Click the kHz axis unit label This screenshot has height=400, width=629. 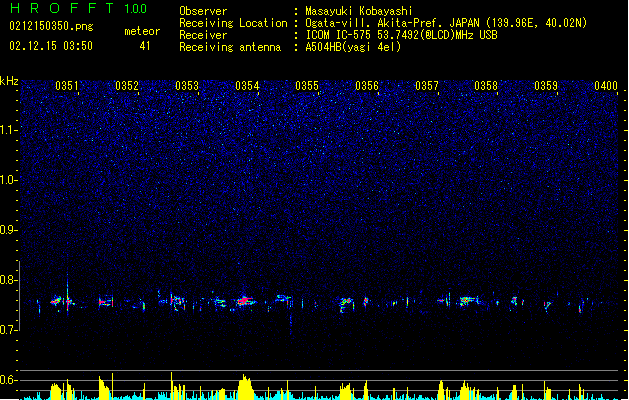(9, 81)
